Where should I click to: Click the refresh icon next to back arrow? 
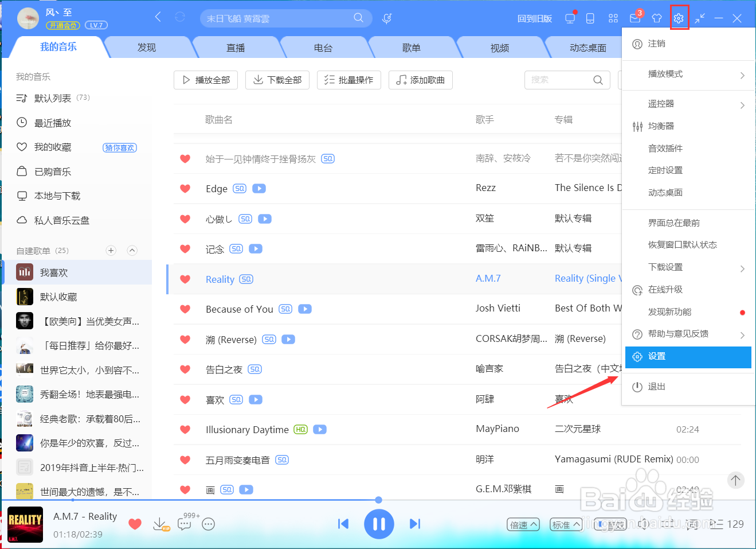tap(180, 17)
